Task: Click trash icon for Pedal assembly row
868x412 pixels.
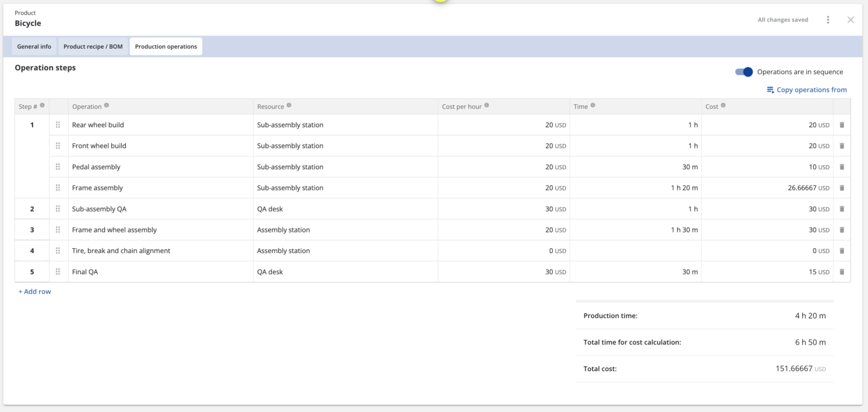Action: point(841,167)
